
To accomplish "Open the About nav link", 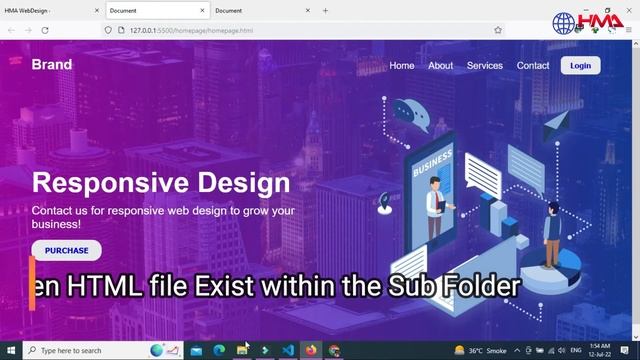I will coord(440,66).
